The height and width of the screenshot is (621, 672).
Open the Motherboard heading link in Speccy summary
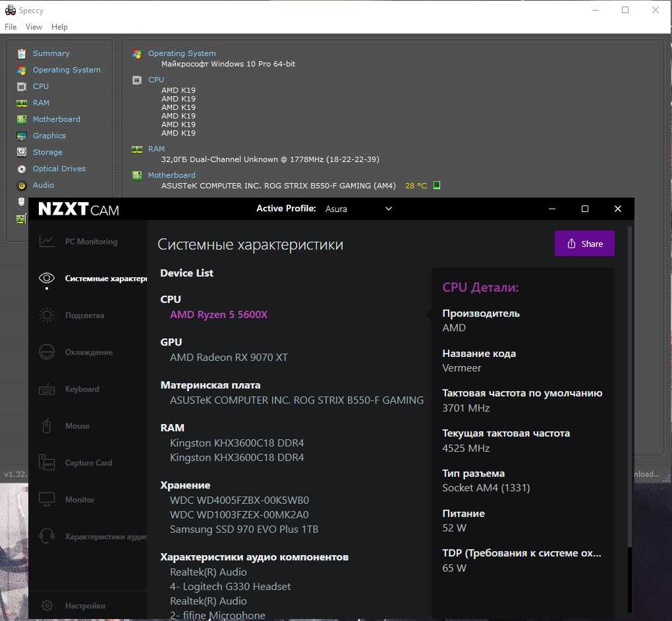coord(171,175)
